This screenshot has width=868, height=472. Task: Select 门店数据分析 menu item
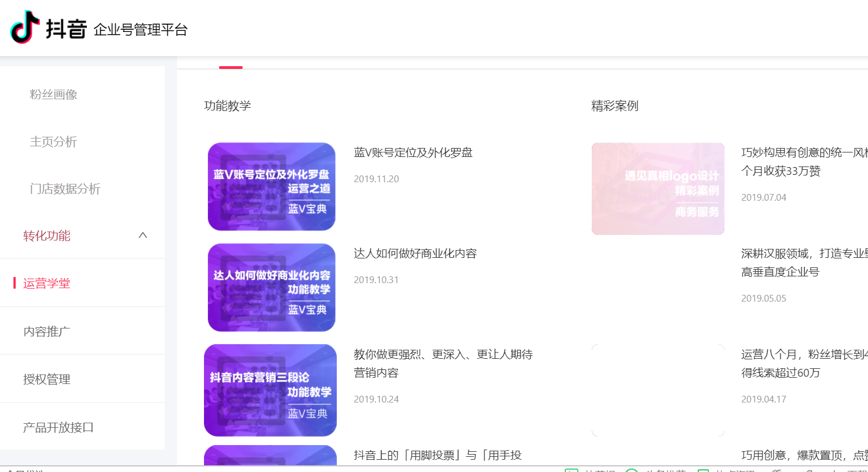(65, 188)
